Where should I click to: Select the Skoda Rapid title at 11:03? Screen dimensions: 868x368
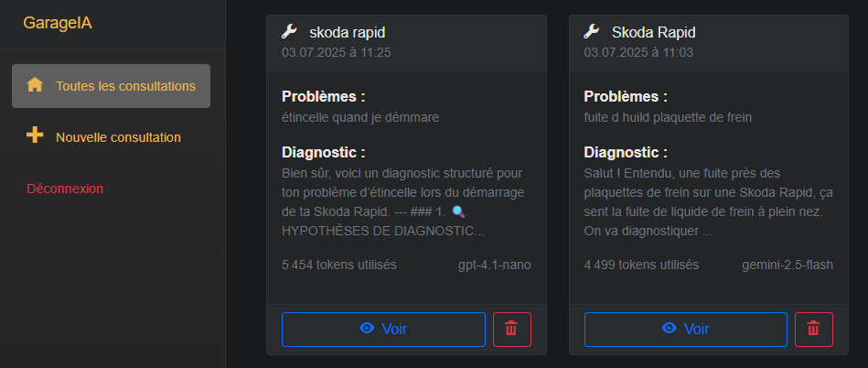(x=654, y=33)
